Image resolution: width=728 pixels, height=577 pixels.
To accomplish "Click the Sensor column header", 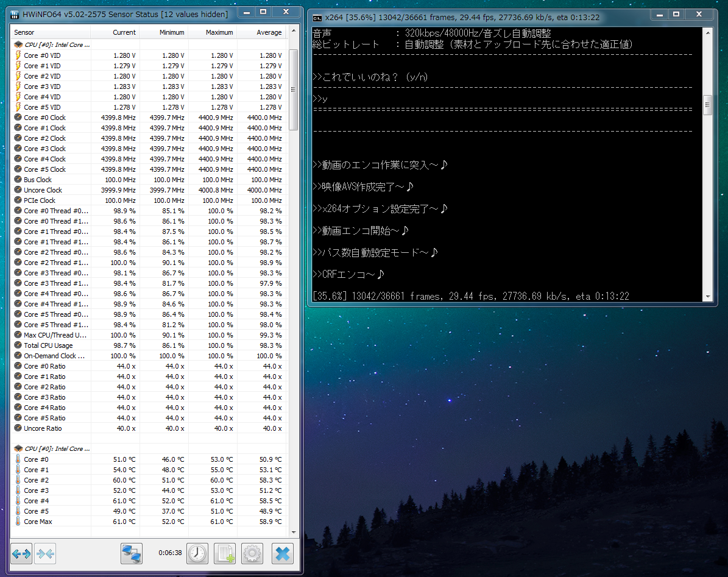I will 51,32.
